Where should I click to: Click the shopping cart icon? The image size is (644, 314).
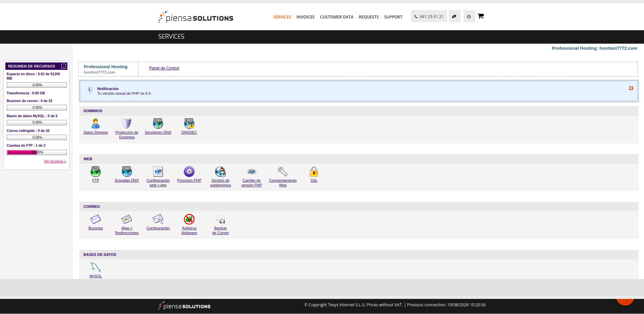(481, 16)
